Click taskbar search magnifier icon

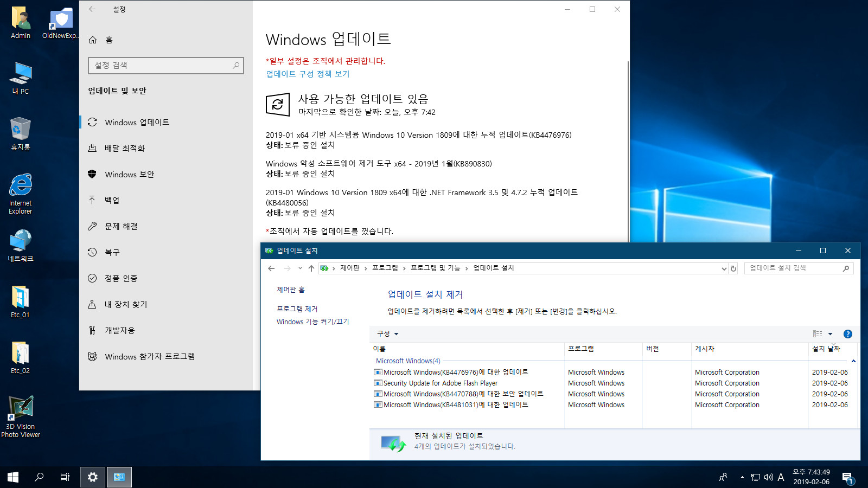[39, 477]
